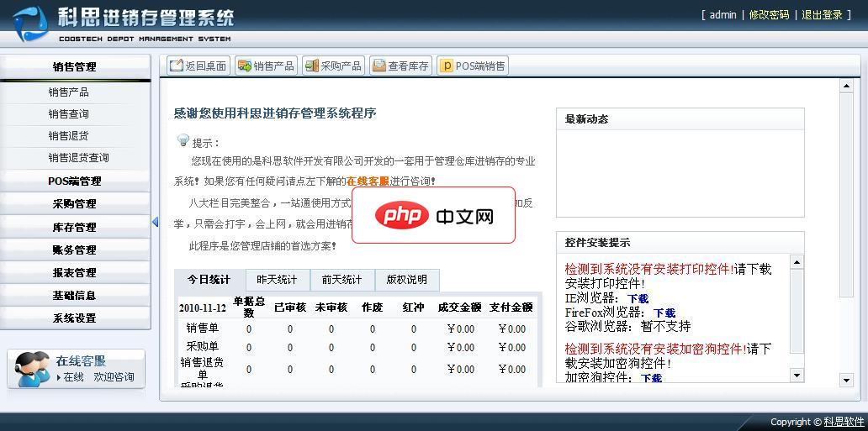
Task: Click 控件安装提示 panel scrollbar down arrow
Action: click(x=796, y=376)
